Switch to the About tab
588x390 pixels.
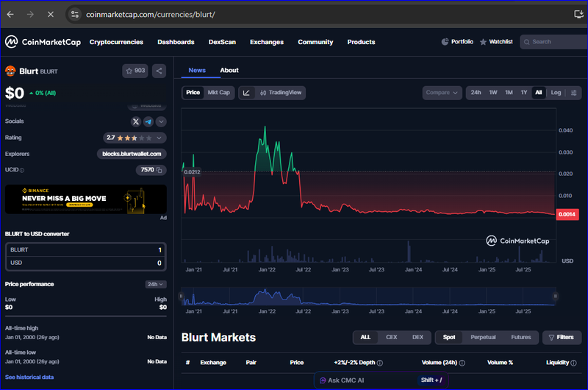pos(229,70)
